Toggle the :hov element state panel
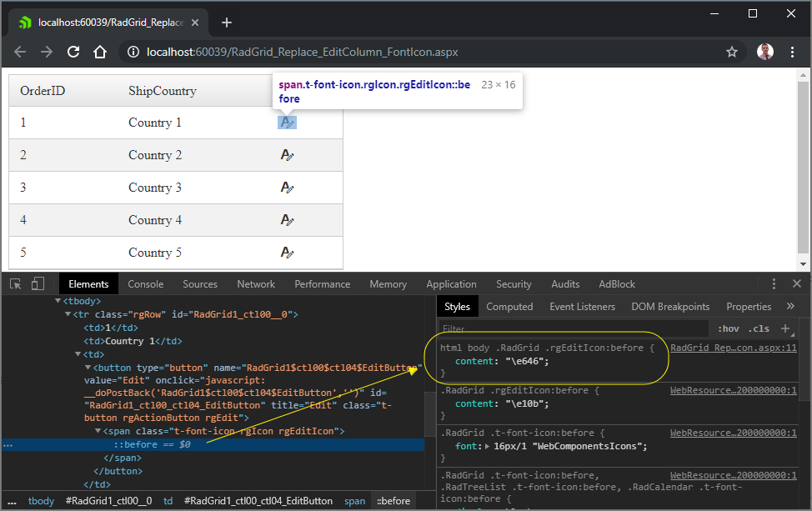Image resolution: width=812 pixels, height=511 pixels. pos(728,328)
